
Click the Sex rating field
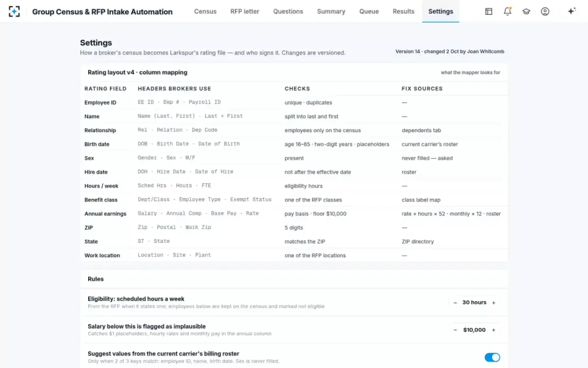click(x=89, y=158)
